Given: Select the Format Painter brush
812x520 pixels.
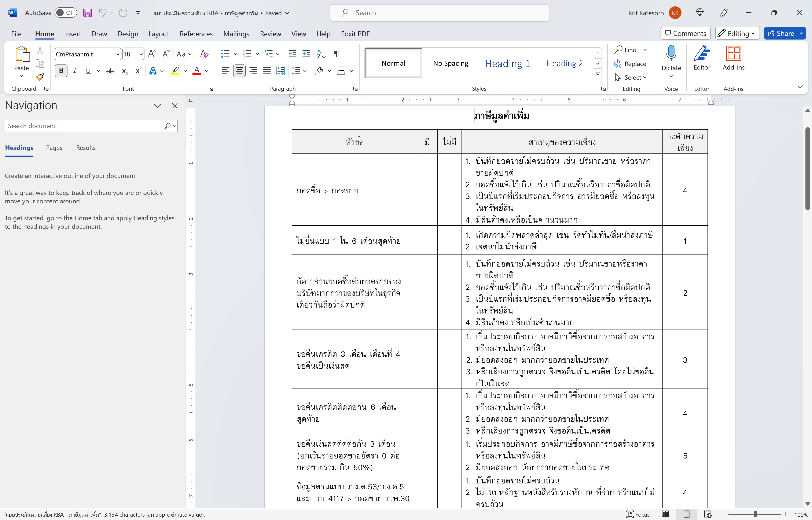Looking at the screenshot, I should pyautogui.click(x=40, y=77).
